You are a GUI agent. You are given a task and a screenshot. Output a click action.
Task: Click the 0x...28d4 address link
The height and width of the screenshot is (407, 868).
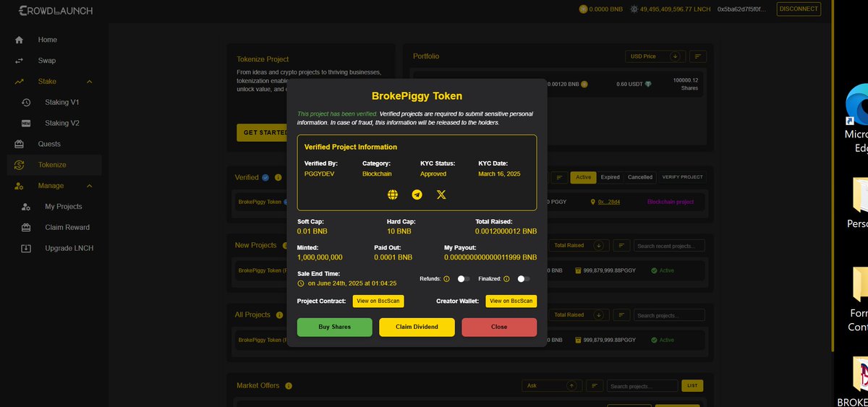[x=609, y=202]
